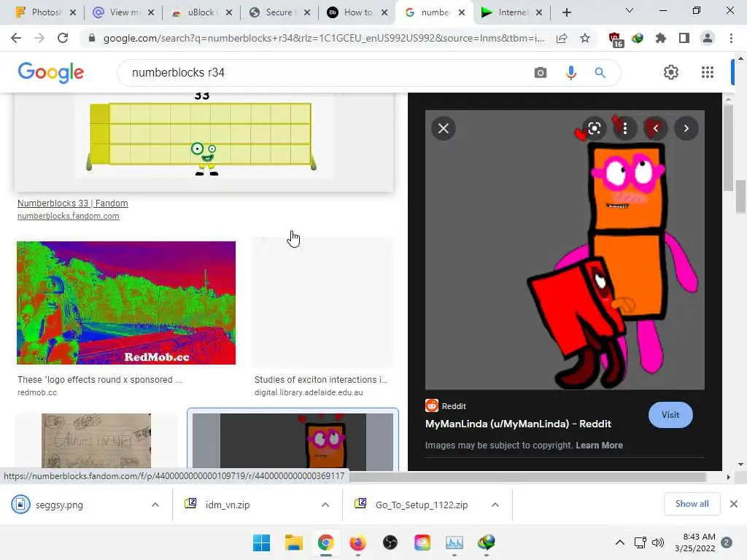Image resolution: width=747 pixels, height=560 pixels.
Task: Open the Internet Download Manager extension icon
Action: point(638,38)
